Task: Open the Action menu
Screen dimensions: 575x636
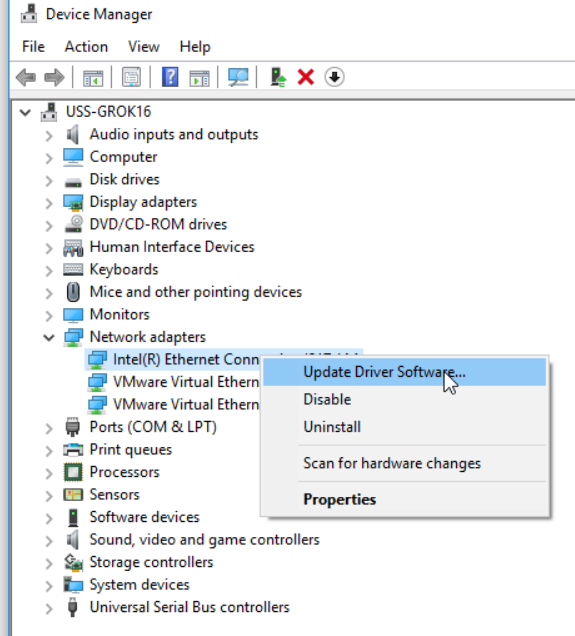Action: coord(86,47)
